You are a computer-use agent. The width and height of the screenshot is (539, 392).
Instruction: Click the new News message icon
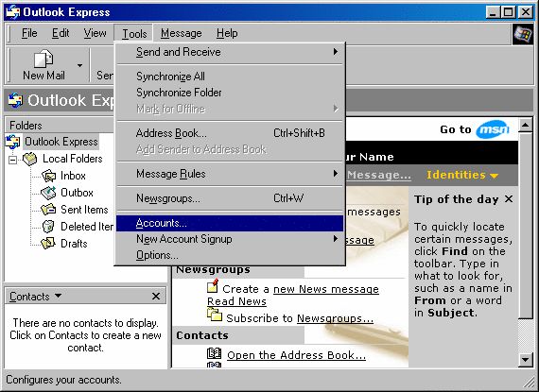213,285
